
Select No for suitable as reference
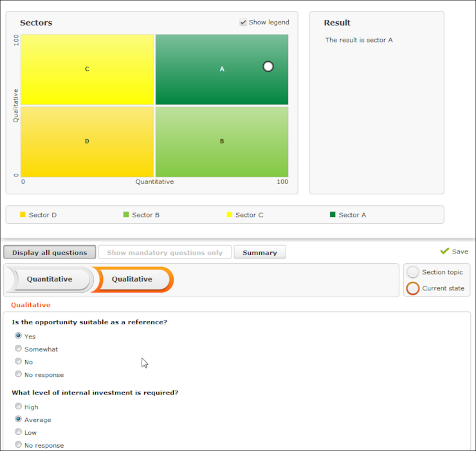18,361
